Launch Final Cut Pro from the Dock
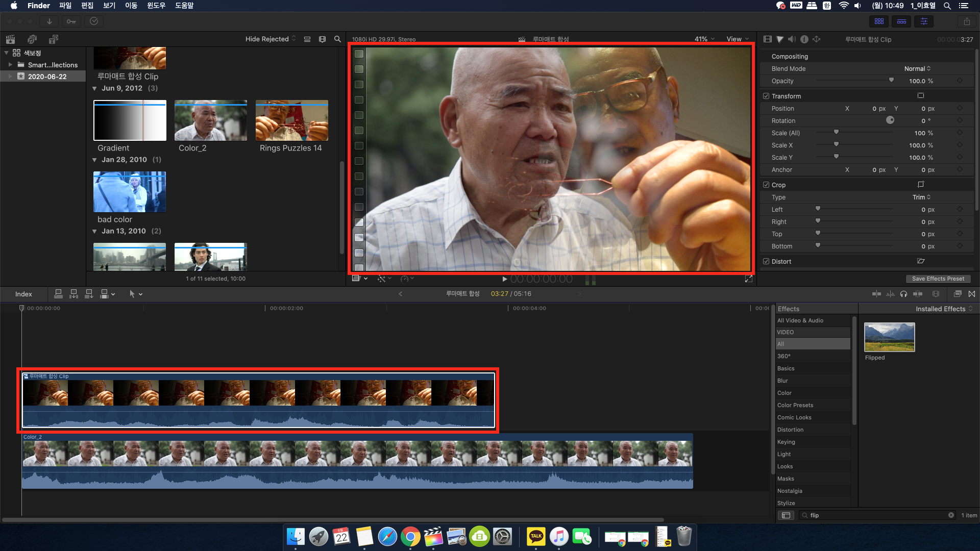The width and height of the screenshot is (980, 551). click(x=433, y=537)
